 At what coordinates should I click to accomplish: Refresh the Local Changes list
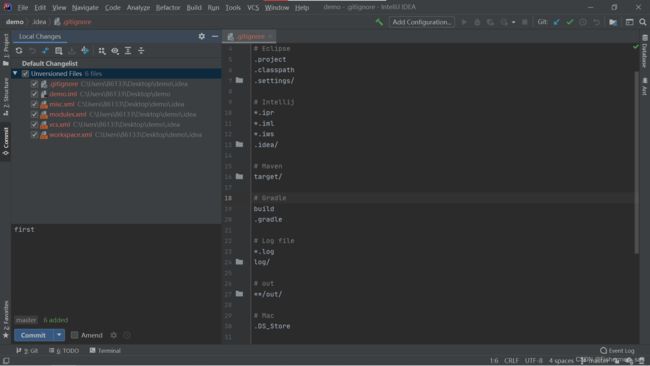click(19, 51)
